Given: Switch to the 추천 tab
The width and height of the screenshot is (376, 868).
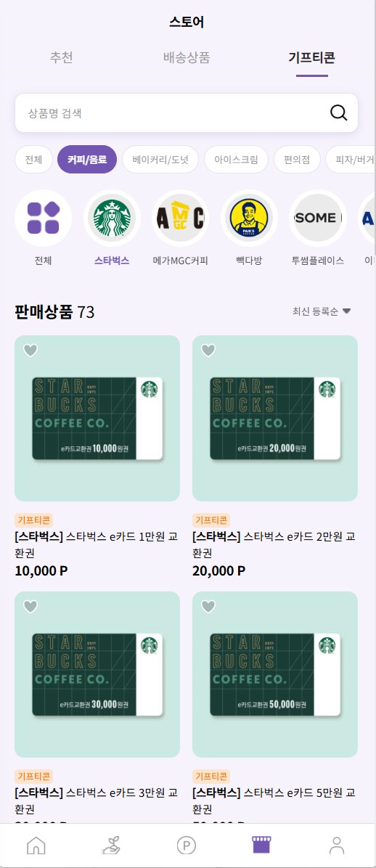Looking at the screenshot, I should tap(62, 57).
